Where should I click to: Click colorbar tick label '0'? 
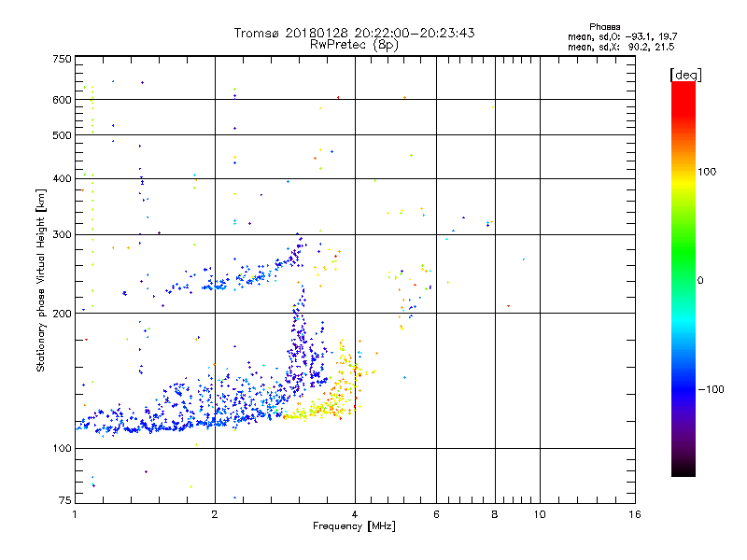point(700,280)
